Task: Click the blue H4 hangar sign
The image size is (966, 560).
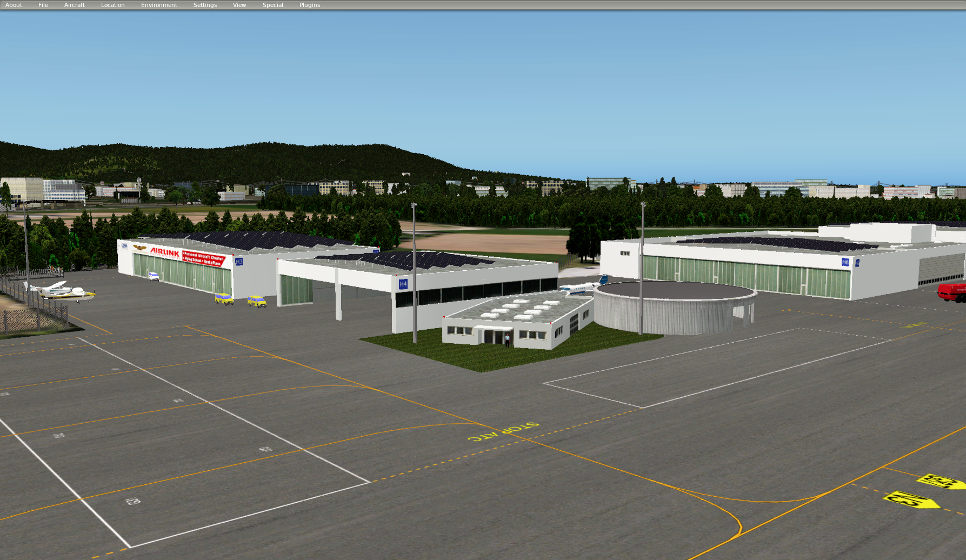Action: [403, 284]
